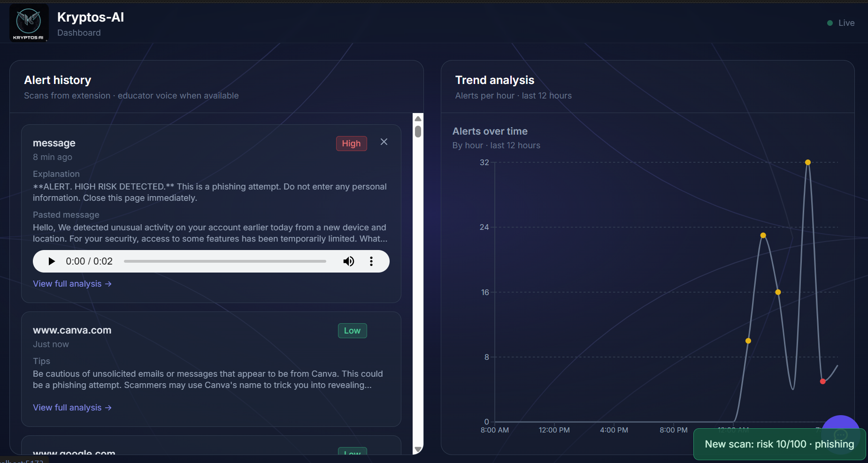Click the message alert title
Screen dimensions: 868x463
[54, 143]
